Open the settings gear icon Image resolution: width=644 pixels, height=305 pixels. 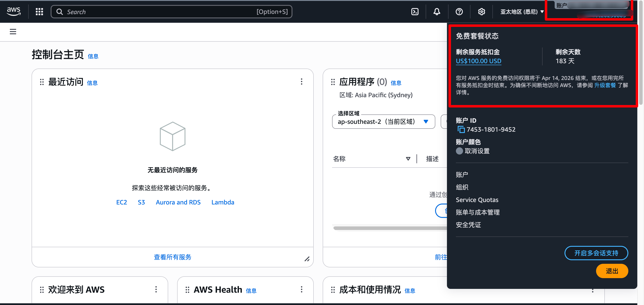(x=481, y=11)
